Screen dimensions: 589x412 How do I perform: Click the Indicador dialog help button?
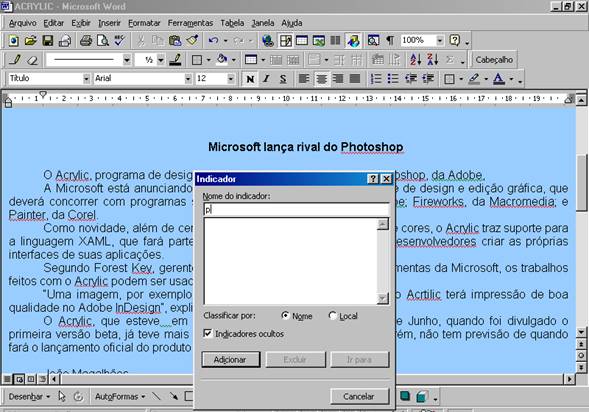(373, 179)
